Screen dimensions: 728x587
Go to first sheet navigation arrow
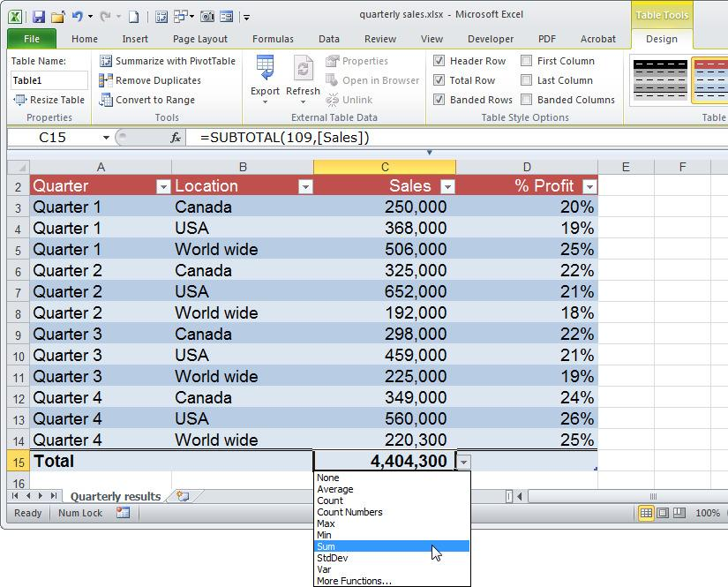pos(15,496)
